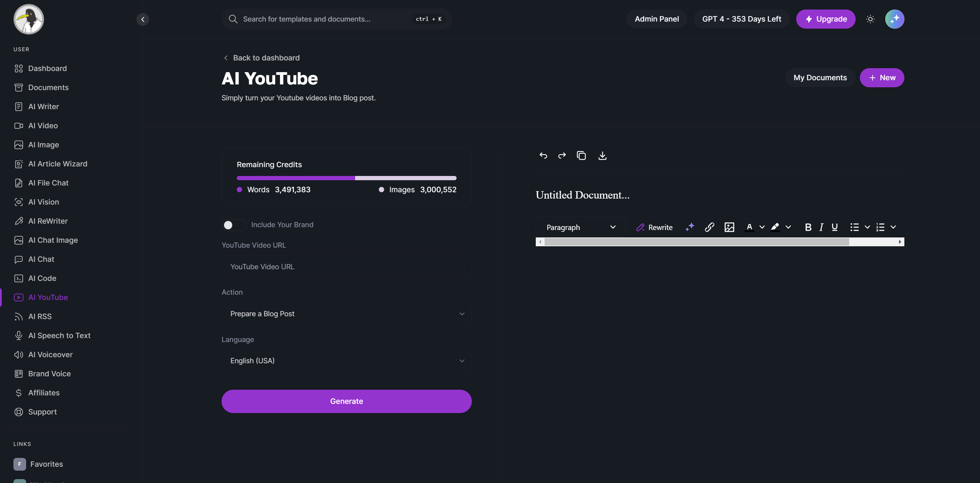Download the document via download icon
Screen dimensions: 980x483
click(602, 155)
